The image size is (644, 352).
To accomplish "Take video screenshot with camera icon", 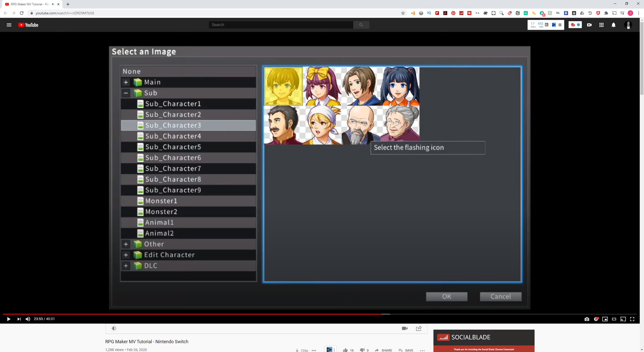I will click(587, 319).
